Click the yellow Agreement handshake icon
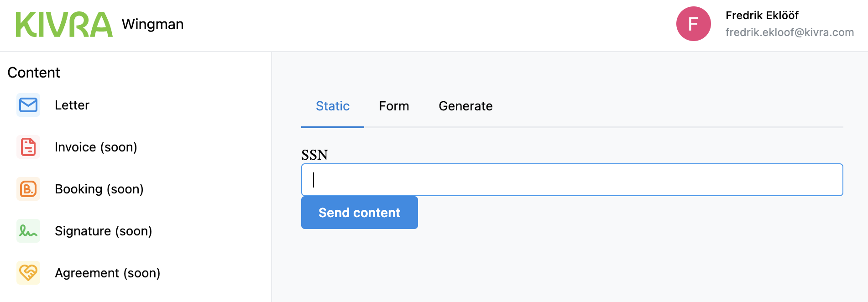Screen dimensions: 868x302 [x=28, y=273]
